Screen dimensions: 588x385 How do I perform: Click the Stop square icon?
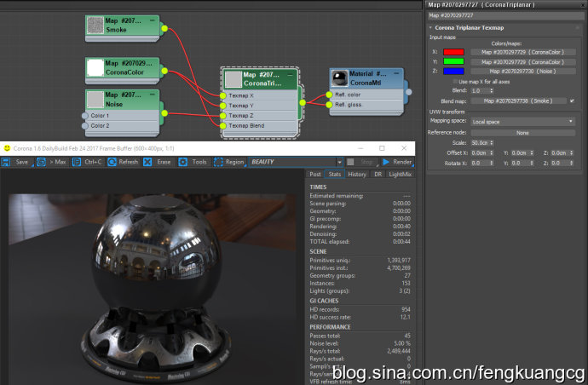pos(350,162)
